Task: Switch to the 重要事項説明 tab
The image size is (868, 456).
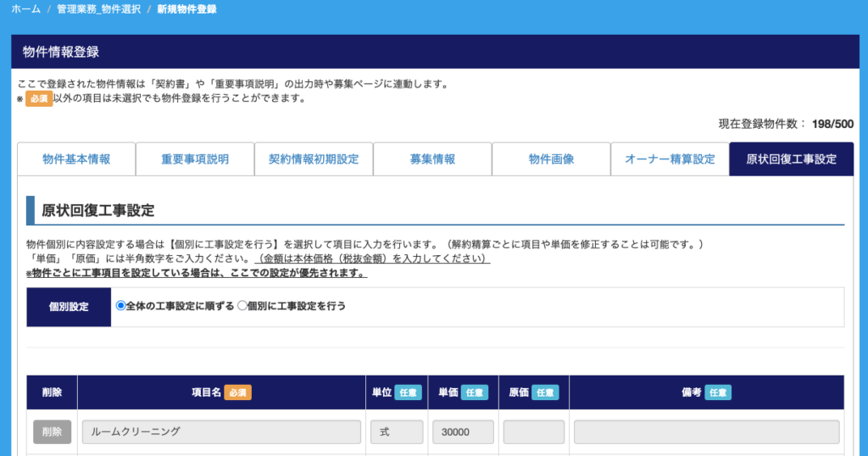Action: (x=194, y=159)
